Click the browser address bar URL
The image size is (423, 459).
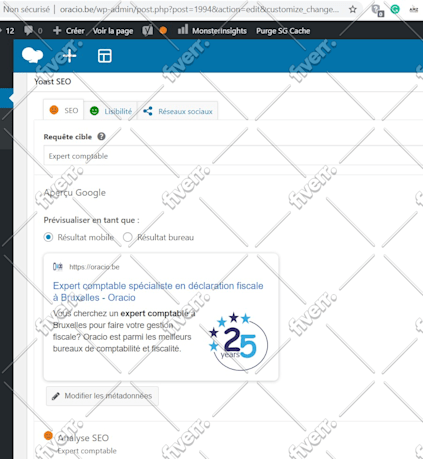click(199, 9)
